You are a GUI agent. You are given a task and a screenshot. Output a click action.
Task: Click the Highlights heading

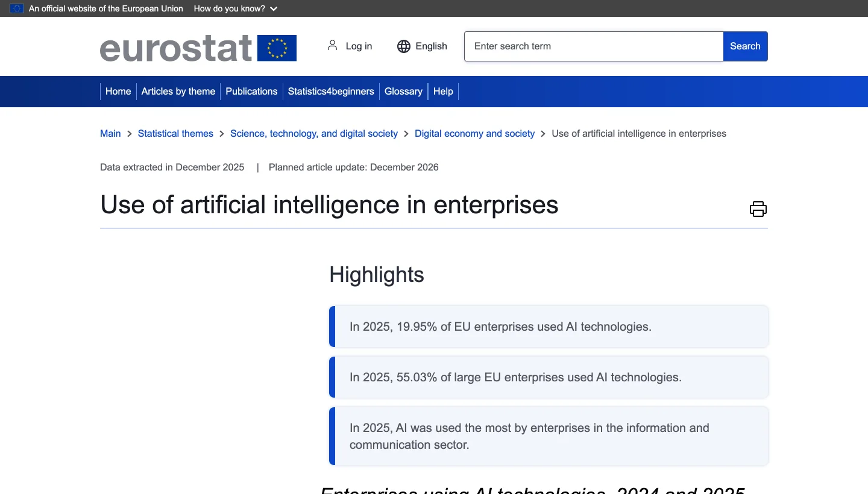click(x=377, y=275)
